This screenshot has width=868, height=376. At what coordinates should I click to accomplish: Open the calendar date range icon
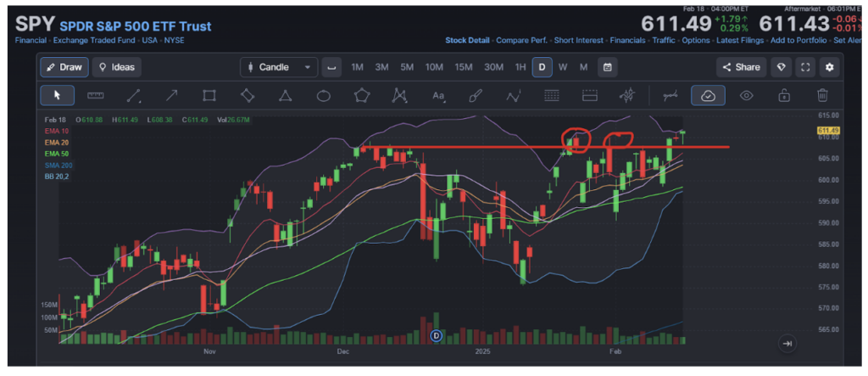point(607,67)
